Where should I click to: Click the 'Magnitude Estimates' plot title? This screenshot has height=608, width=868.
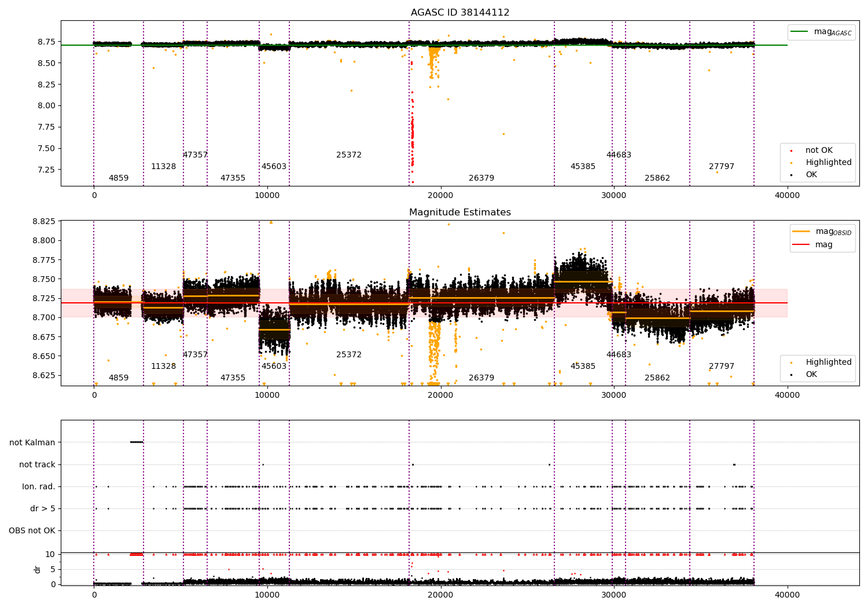pos(460,213)
